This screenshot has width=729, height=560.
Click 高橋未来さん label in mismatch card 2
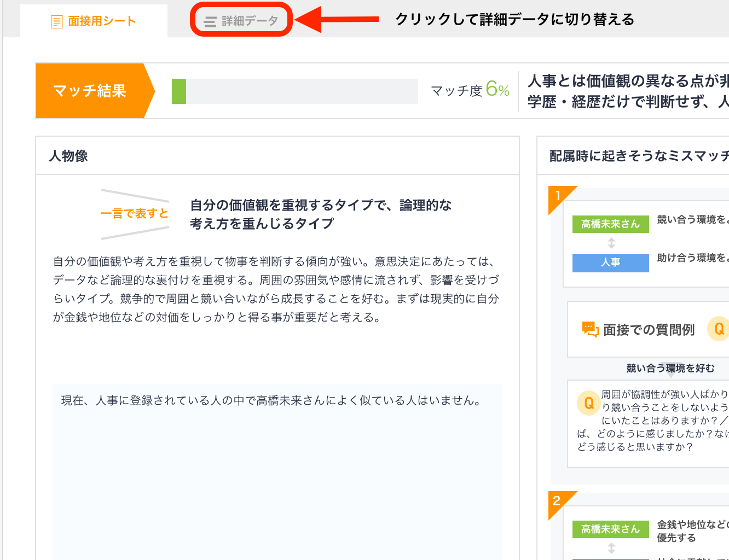tap(611, 529)
